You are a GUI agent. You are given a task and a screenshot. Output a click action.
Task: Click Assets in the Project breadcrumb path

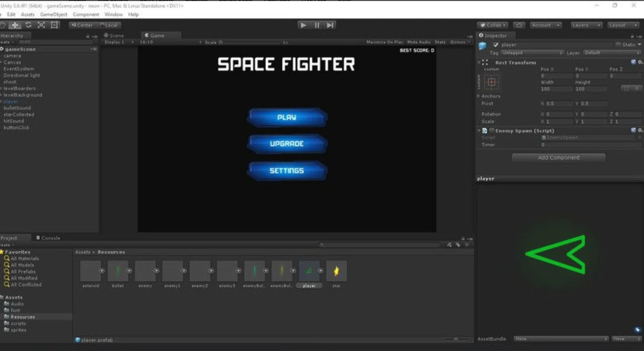click(x=83, y=252)
